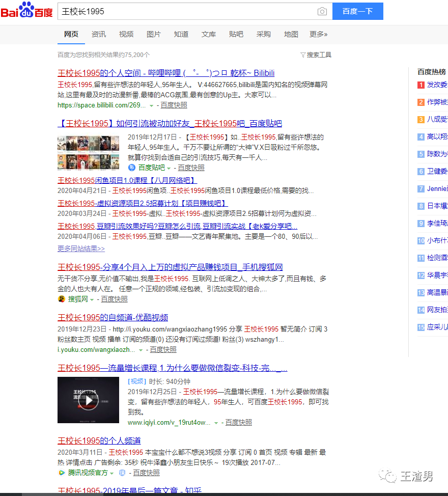Open hot list item Jennie
The height and width of the screenshot is (496, 448).
point(438,189)
